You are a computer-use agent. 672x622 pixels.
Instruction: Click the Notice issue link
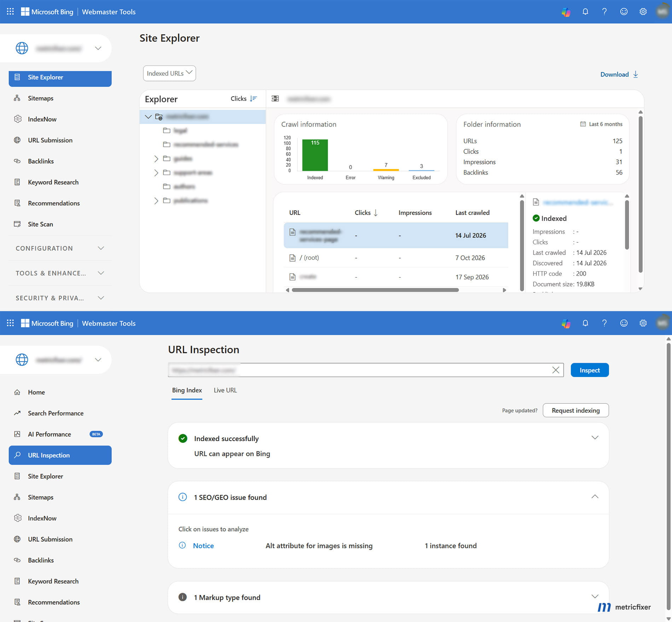203,546
